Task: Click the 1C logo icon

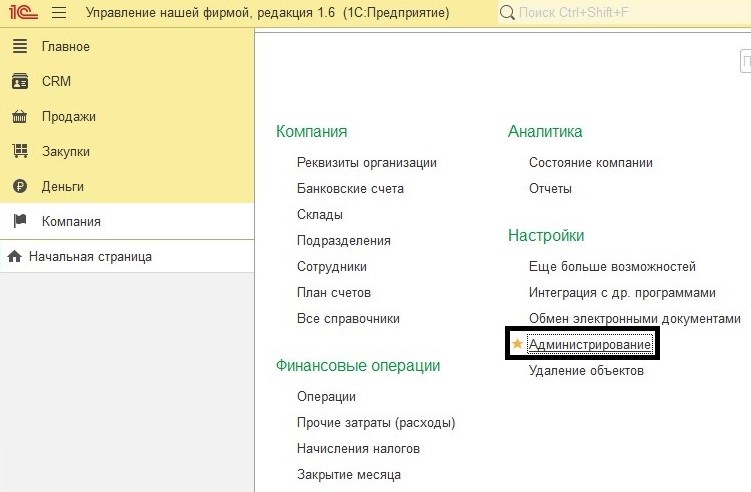Action: [22, 13]
